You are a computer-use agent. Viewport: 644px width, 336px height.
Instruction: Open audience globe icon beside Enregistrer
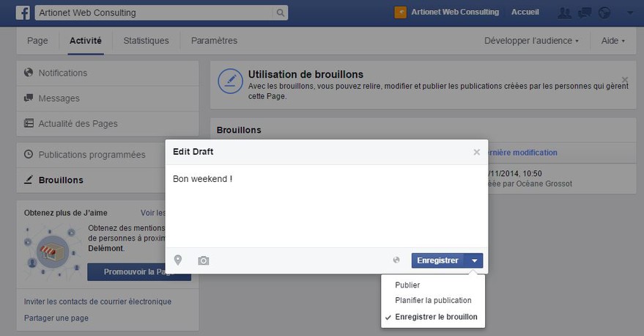click(396, 260)
